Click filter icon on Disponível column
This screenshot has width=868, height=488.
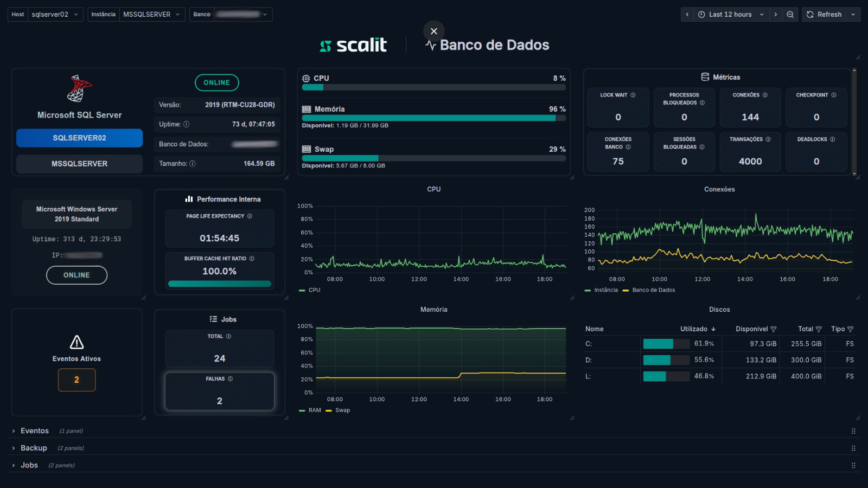(774, 329)
